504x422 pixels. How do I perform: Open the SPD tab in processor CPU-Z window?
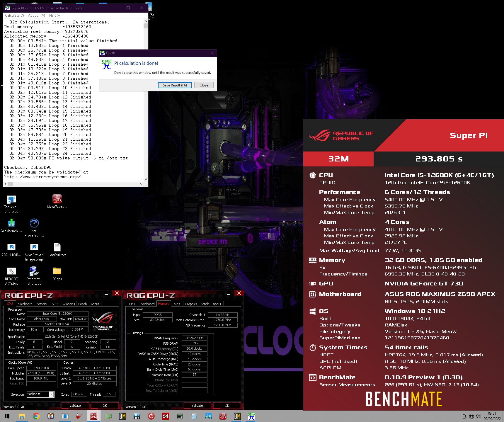(x=55, y=304)
